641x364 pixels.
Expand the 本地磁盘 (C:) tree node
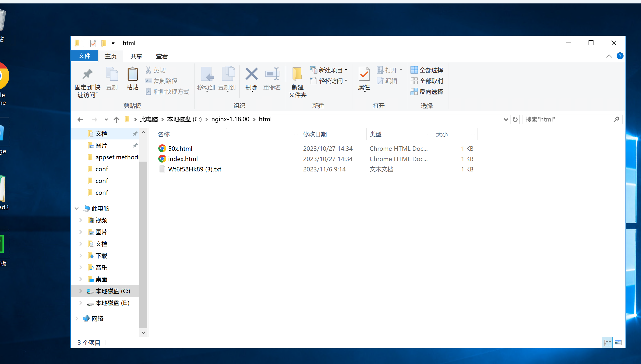click(81, 291)
